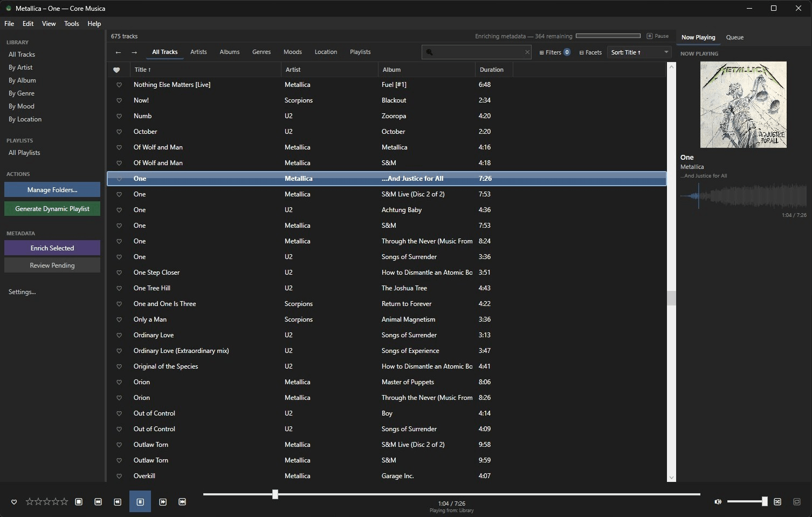Toggle repeat mode
The image size is (812, 517).
point(797,502)
